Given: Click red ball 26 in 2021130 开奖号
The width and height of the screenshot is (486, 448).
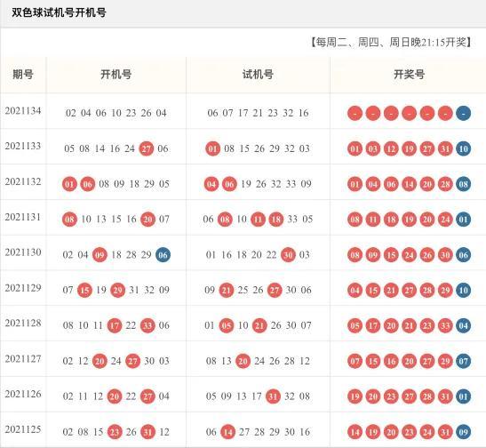Looking at the screenshot, I should (427, 255).
